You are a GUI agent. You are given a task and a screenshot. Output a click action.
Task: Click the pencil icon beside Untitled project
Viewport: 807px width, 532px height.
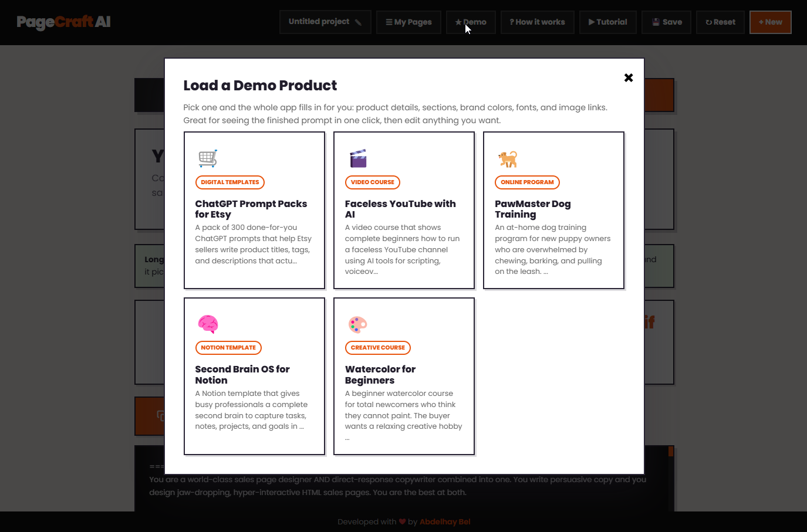pyautogui.click(x=358, y=22)
